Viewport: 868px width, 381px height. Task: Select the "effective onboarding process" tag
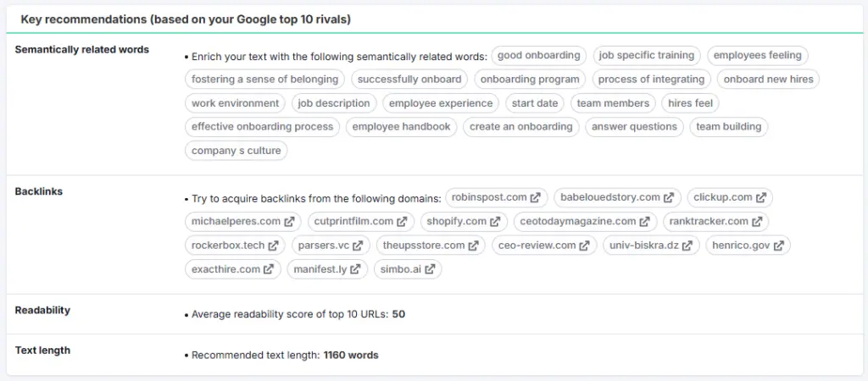point(262,127)
